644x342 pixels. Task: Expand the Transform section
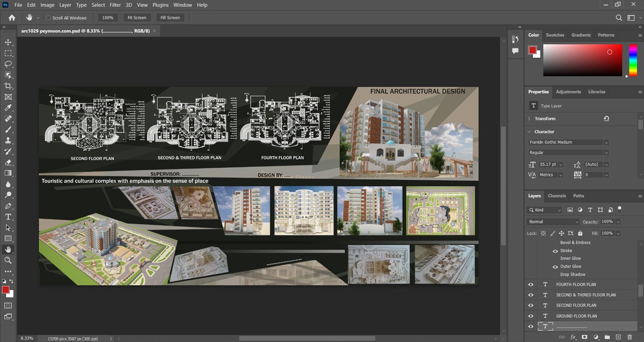click(529, 118)
